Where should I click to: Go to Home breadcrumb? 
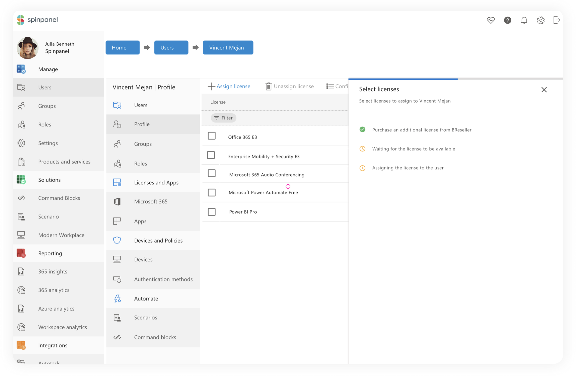point(122,47)
